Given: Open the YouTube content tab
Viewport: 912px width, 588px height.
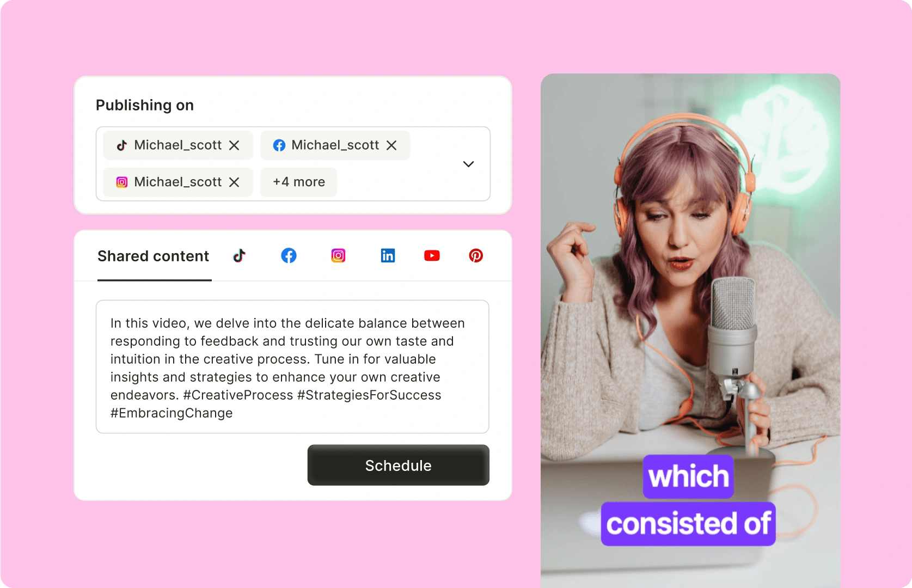Looking at the screenshot, I should click(x=432, y=255).
